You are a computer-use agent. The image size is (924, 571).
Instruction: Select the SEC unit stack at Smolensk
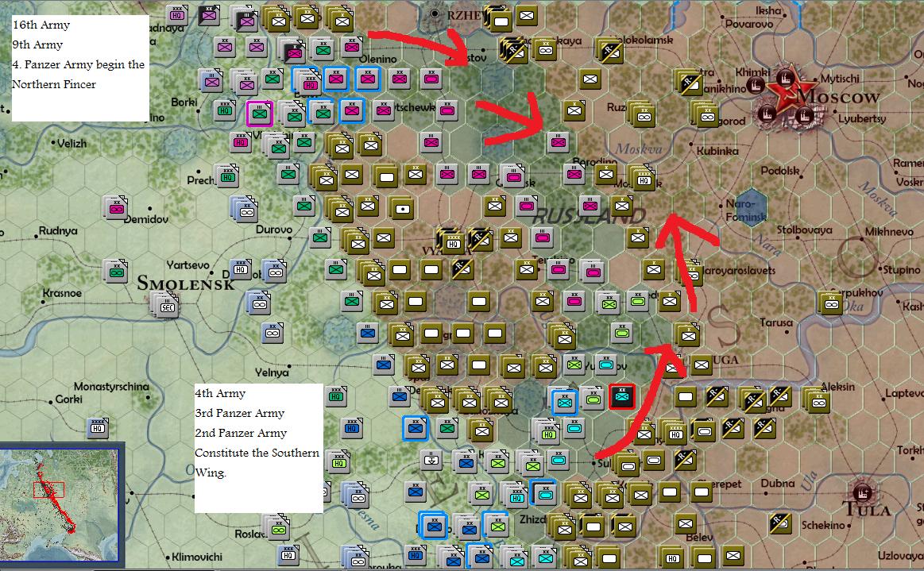(165, 305)
